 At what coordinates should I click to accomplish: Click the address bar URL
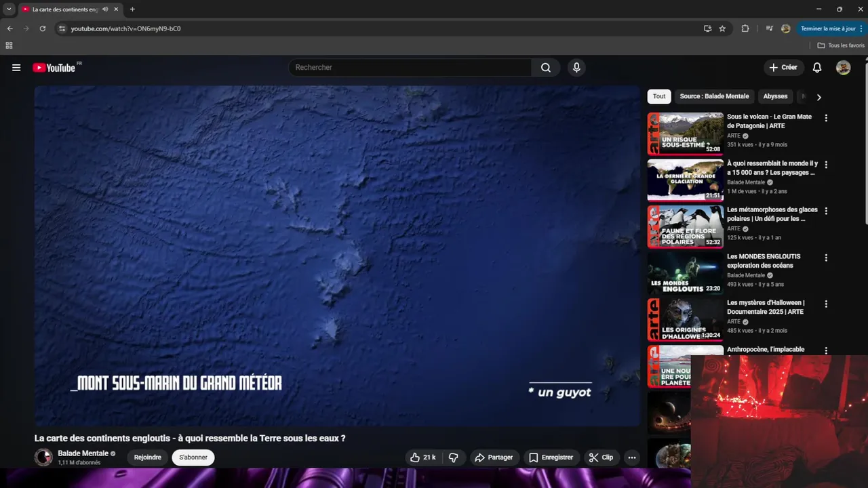[x=125, y=28]
